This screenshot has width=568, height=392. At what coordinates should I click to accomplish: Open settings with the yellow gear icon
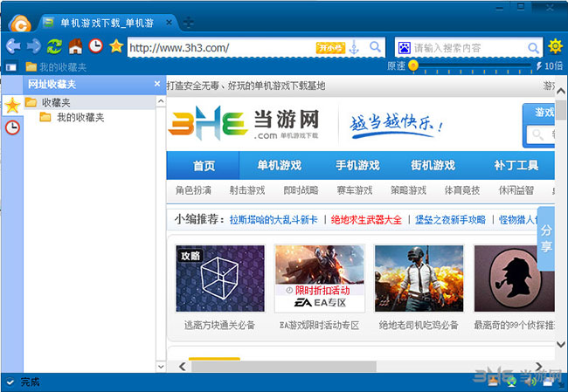tap(555, 46)
